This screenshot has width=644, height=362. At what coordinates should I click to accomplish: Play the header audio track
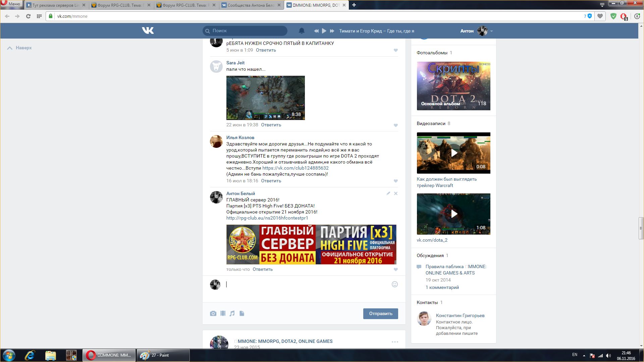(324, 31)
